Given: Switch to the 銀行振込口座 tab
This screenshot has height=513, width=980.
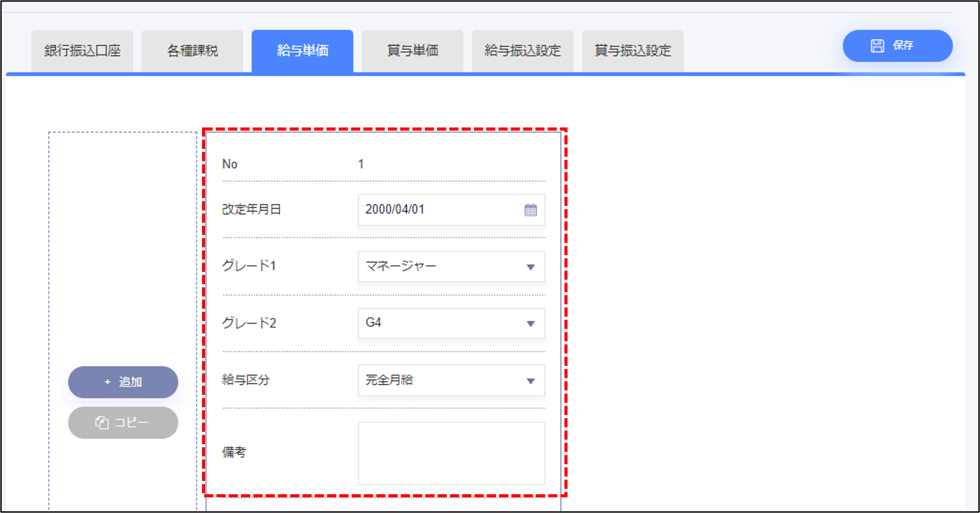Looking at the screenshot, I should coord(82,51).
